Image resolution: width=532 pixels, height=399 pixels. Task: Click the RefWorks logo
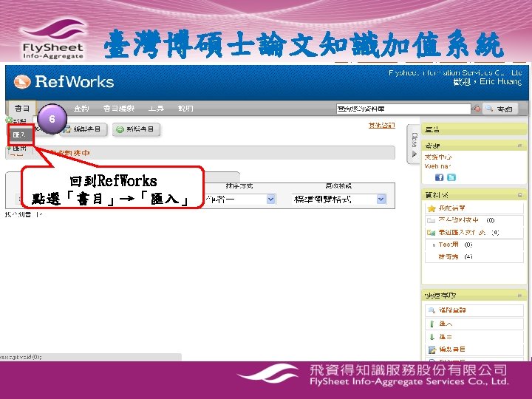(x=64, y=82)
